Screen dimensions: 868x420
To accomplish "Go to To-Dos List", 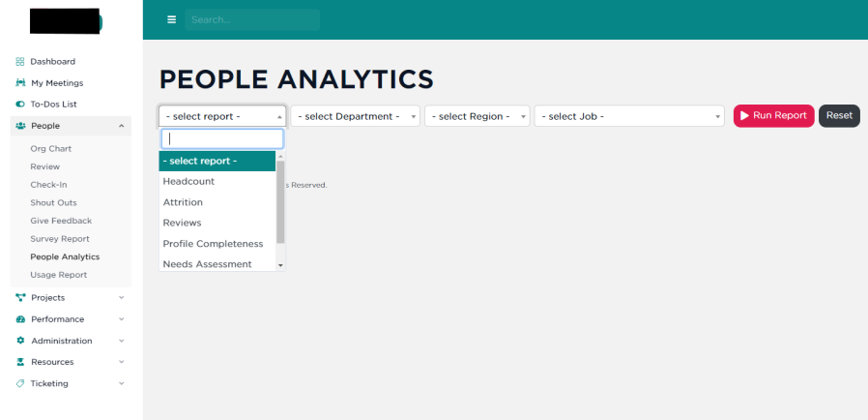I will click(54, 105).
